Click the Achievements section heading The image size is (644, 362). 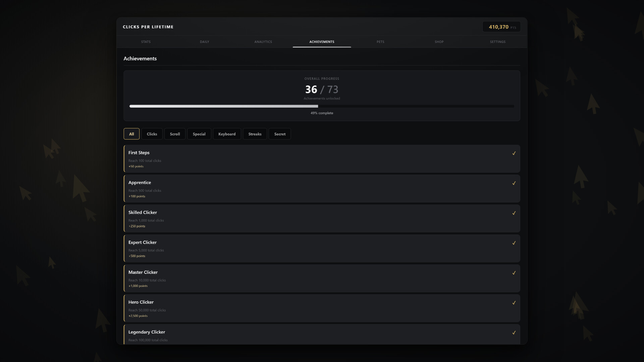140,58
